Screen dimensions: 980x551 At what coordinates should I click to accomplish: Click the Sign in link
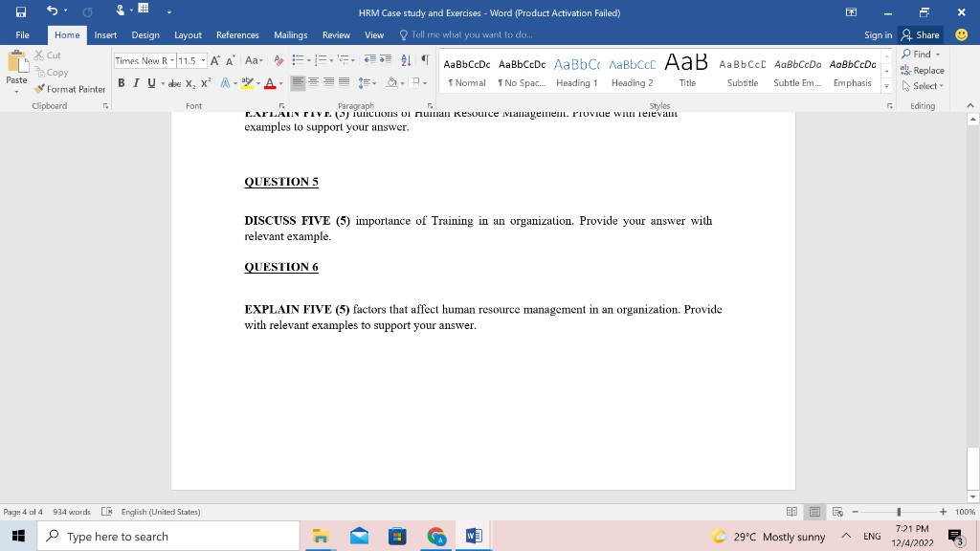tap(878, 33)
